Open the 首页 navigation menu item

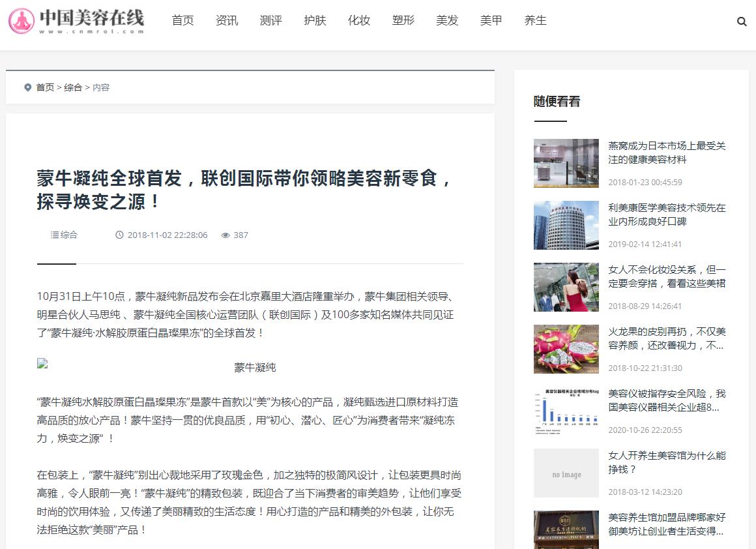(x=182, y=21)
